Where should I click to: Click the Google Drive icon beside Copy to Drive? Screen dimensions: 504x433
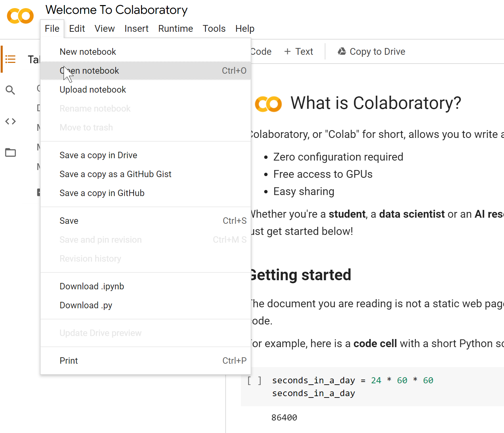tap(342, 51)
